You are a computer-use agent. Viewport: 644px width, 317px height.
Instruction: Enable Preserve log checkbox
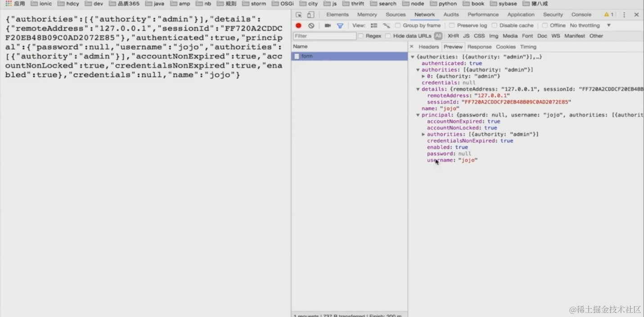coord(452,26)
